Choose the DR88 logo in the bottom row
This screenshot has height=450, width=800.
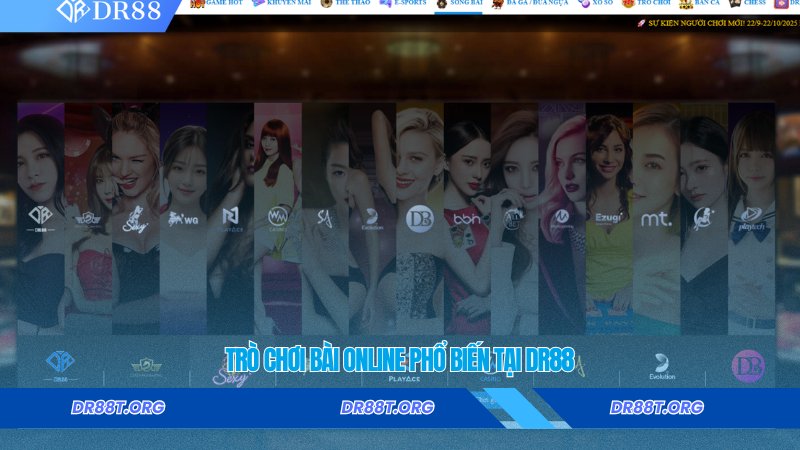point(60,365)
